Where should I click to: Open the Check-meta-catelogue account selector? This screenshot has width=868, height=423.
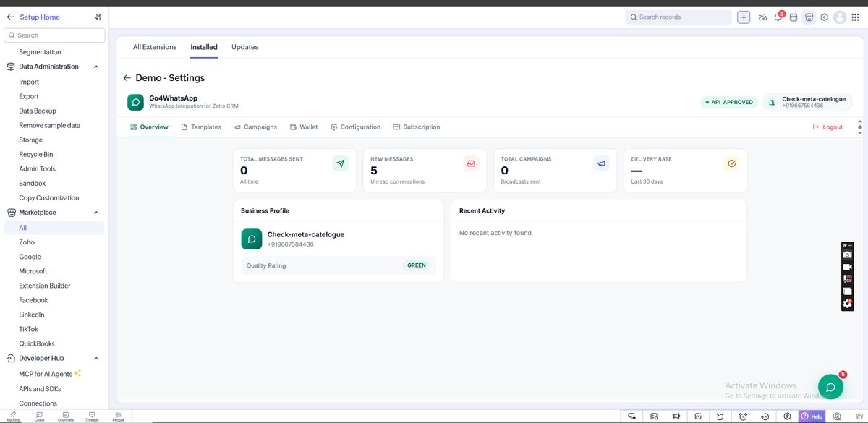tap(807, 102)
